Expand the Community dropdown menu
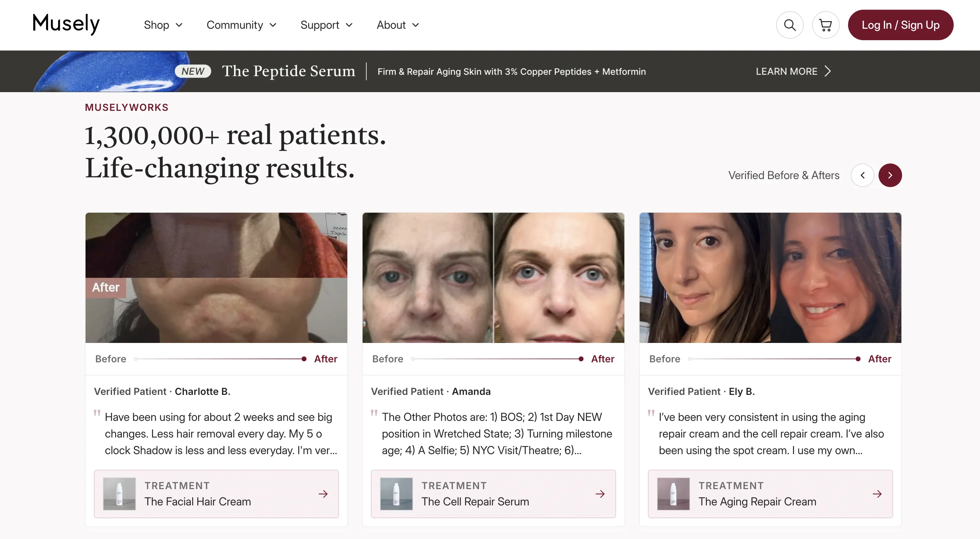Image resolution: width=980 pixels, height=539 pixels. (x=242, y=25)
